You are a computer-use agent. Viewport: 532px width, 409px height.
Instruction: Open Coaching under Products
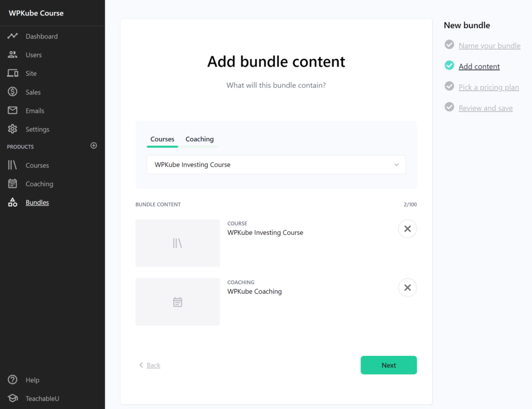pyautogui.click(x=39, y=184)
